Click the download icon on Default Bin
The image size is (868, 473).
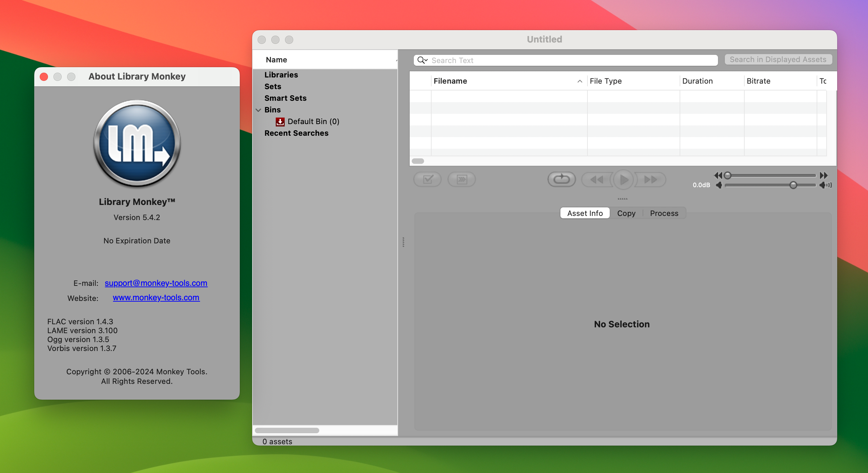280,121
